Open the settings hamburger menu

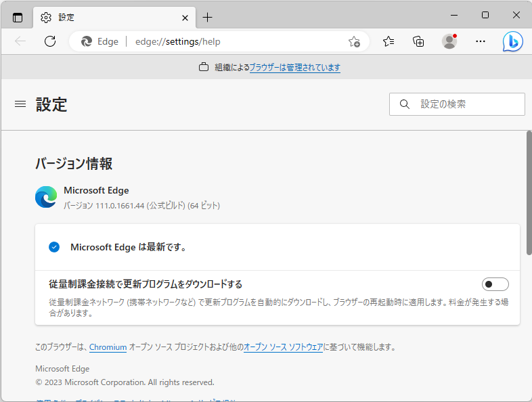[20, 104]
